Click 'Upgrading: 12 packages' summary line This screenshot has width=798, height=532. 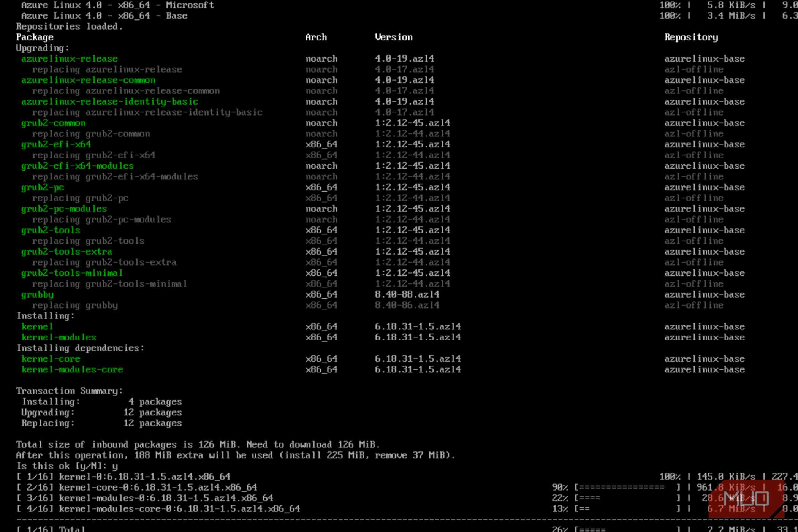(x=101, y=413)
